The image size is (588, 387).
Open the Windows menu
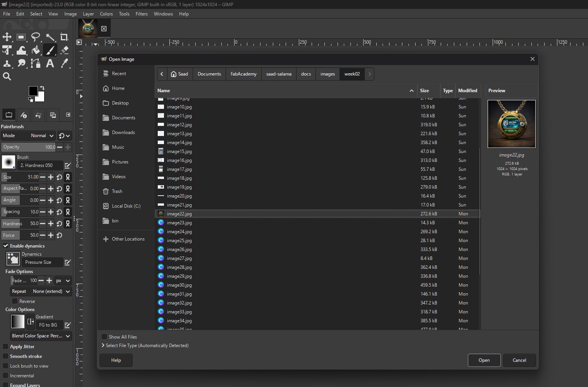(x=163, y=14)
